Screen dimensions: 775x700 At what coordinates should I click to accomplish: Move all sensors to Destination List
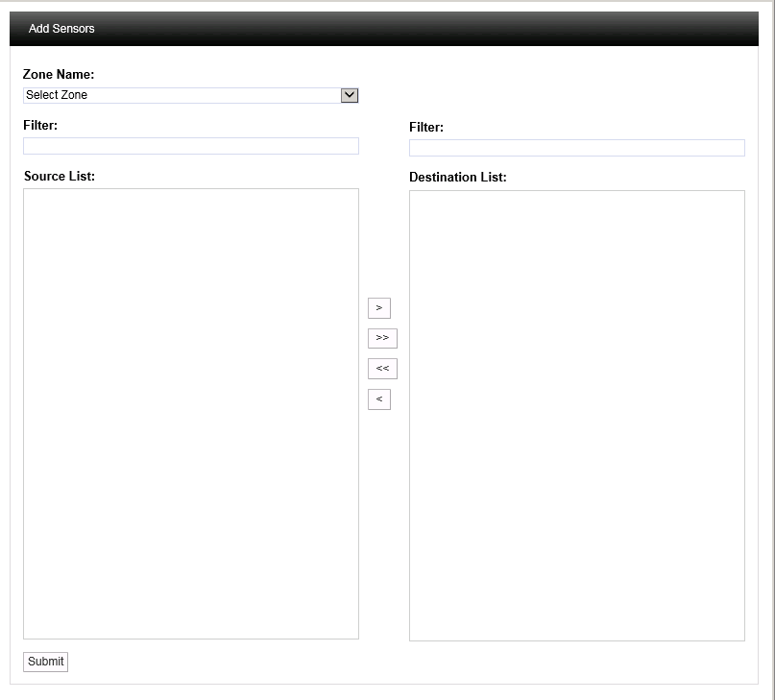(x=382, y=338)
